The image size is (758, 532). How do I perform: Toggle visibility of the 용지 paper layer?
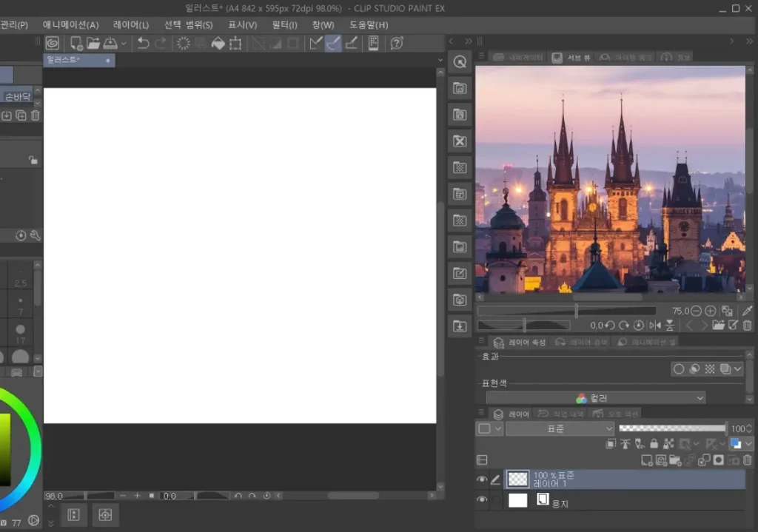click(x=482, y=501)
